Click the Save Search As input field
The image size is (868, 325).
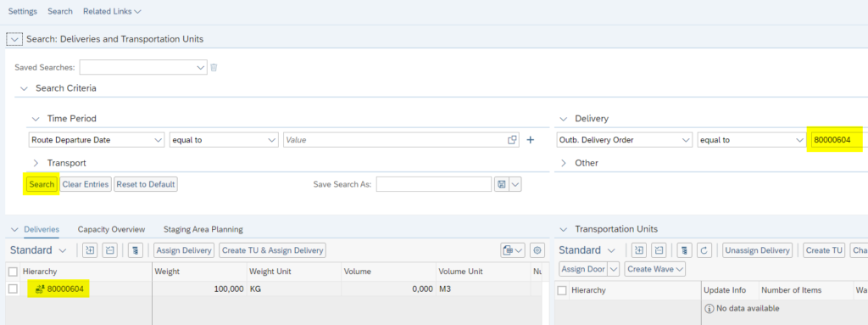[434, 185]
